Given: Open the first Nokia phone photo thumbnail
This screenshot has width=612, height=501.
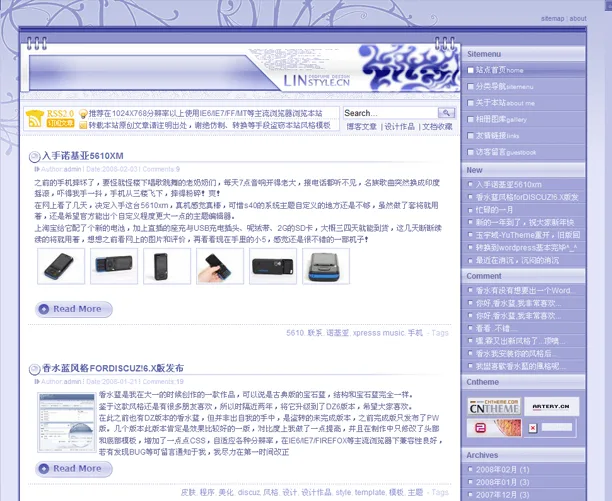Looking at the screenshot, I should coord(61,265).
